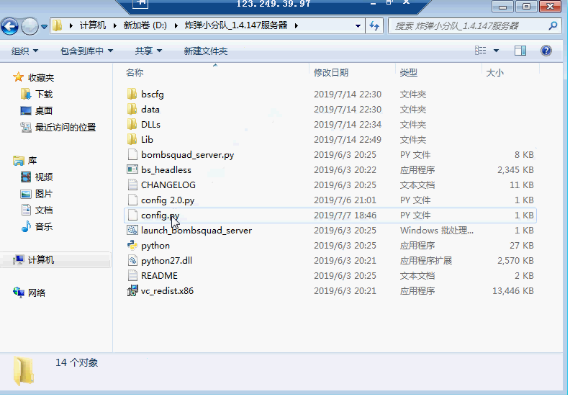568x395 pixels.
Task: Click the 新建文件夹 button
Action: (205, 51)
